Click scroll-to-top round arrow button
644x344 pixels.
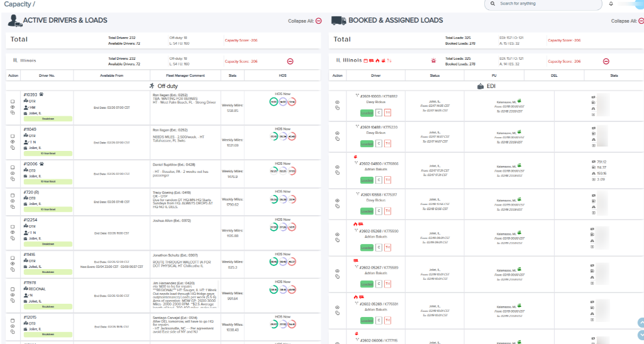point(641,323)
